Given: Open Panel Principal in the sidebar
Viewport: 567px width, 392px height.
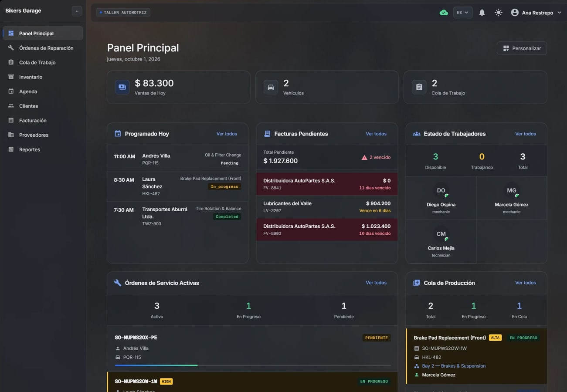Looking at the screenshot, I should point(43,34).
